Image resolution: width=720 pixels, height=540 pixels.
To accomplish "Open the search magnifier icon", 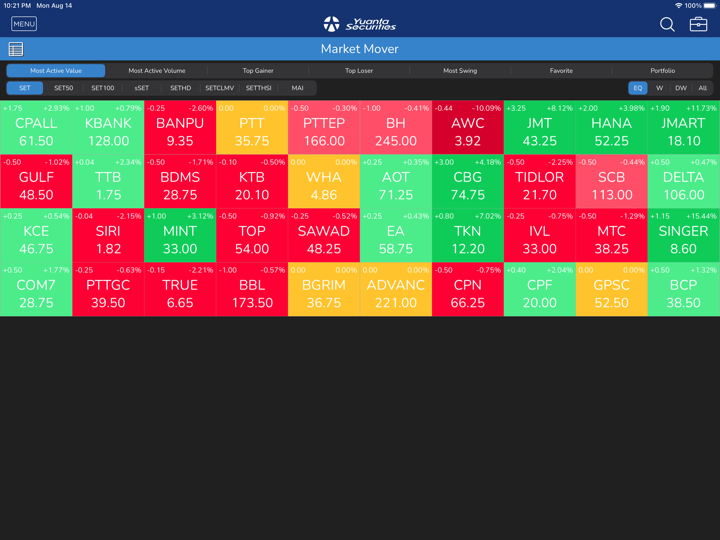I will click(x=667, y=24).
